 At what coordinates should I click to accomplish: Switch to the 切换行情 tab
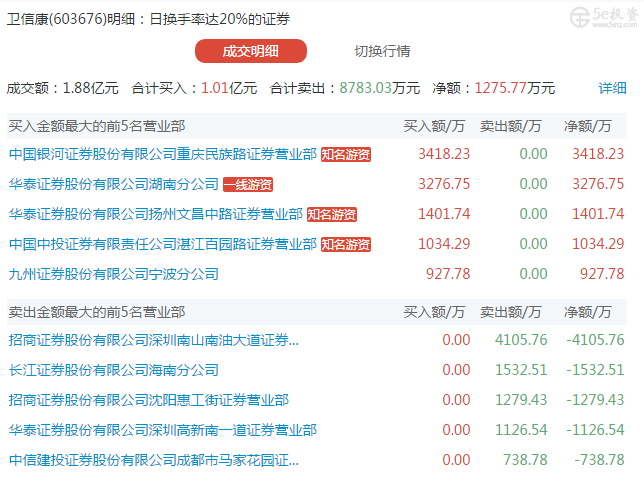click(382, 51)
